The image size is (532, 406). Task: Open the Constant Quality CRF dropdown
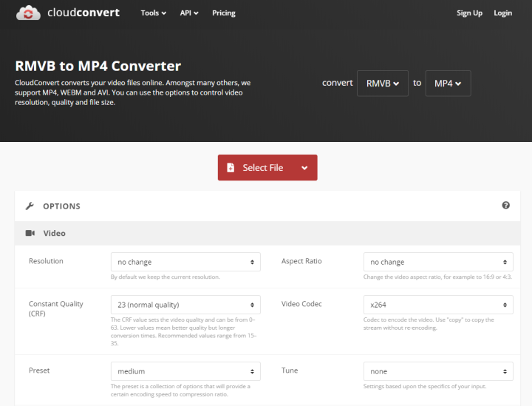pos(185,305)
